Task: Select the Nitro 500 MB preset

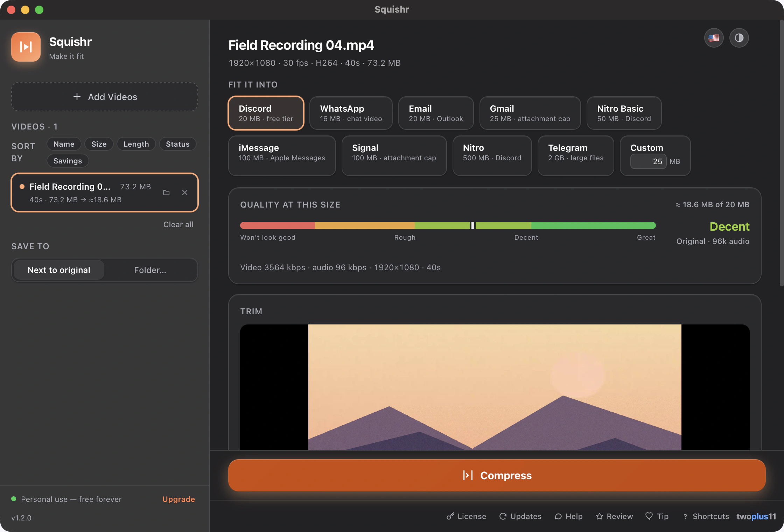Action: pos(492,155)
